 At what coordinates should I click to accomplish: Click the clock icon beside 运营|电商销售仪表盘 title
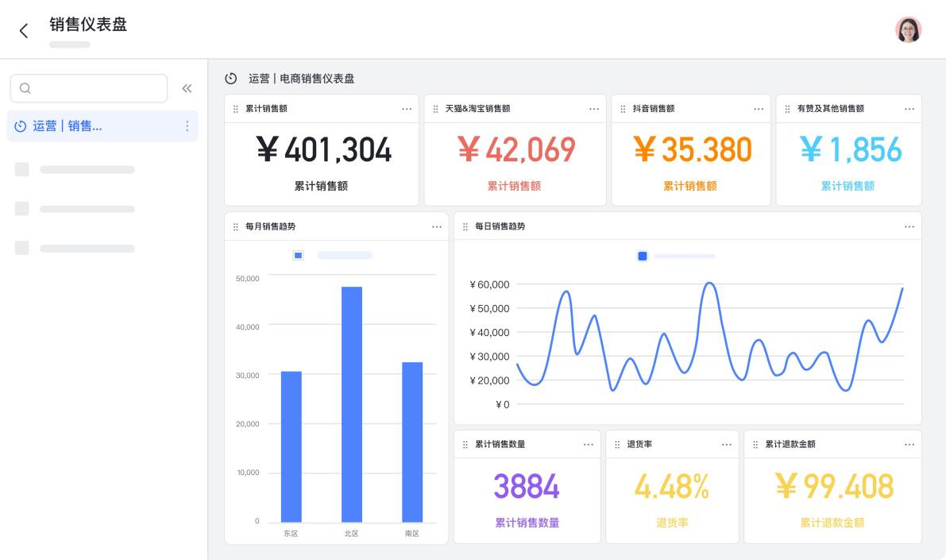pyautogui.click(x=230, y=79)
